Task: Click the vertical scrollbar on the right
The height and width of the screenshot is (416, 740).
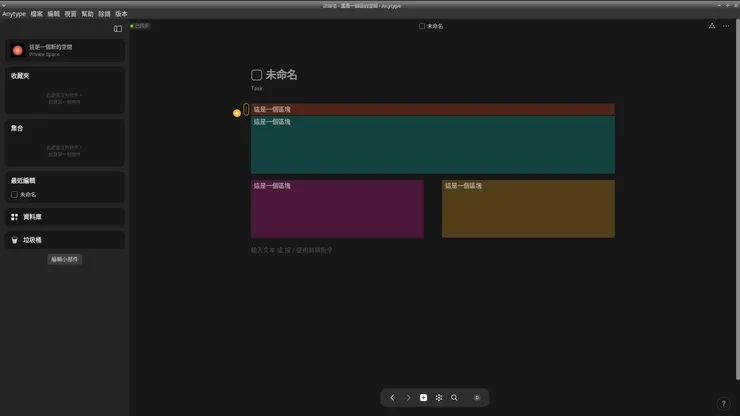Action: tap(738, 199)
